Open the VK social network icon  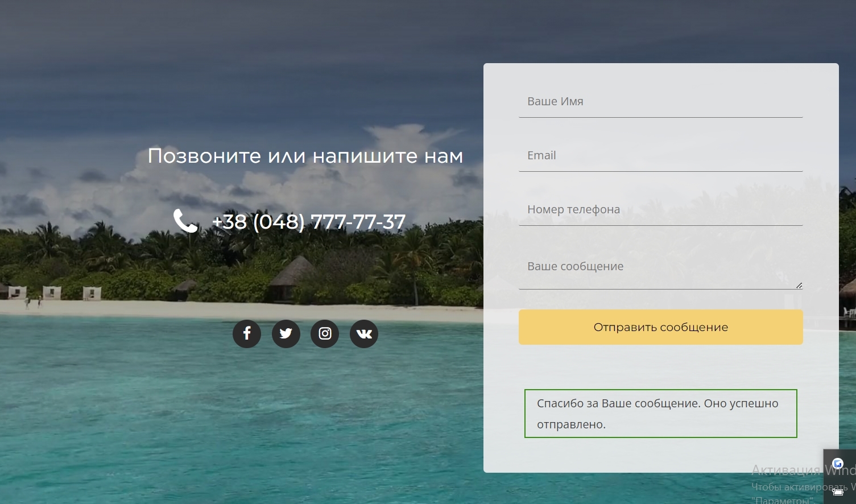coord(364,333)
